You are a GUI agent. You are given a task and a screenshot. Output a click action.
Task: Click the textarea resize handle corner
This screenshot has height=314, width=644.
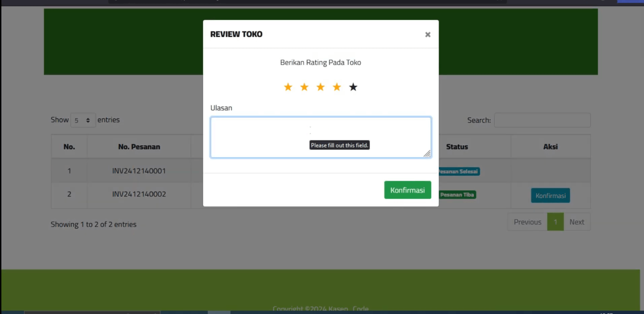[427, 154]
